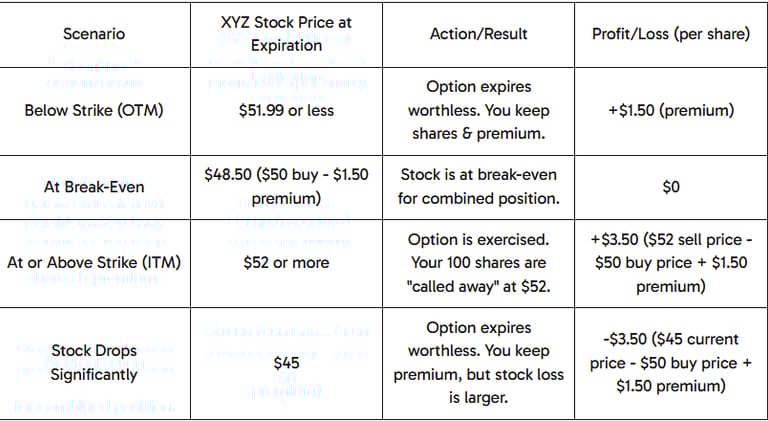Select the At or Above Strike (ITM) cell
This screenshot has width=768, height=421.
click(94, 263)
